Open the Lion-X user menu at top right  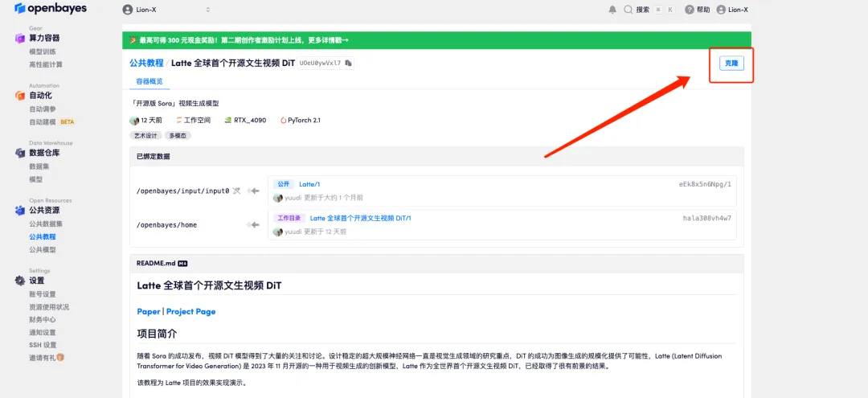pos(732,10)
